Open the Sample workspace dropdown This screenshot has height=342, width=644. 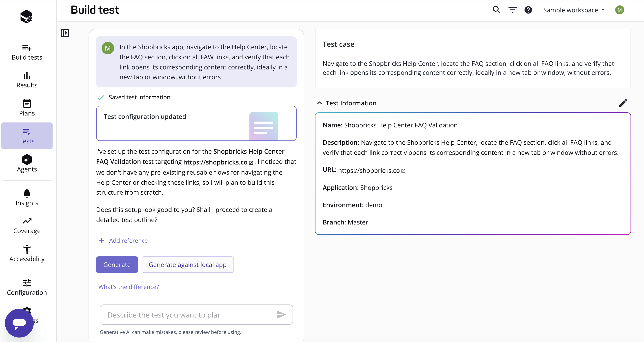coord(574,10)
